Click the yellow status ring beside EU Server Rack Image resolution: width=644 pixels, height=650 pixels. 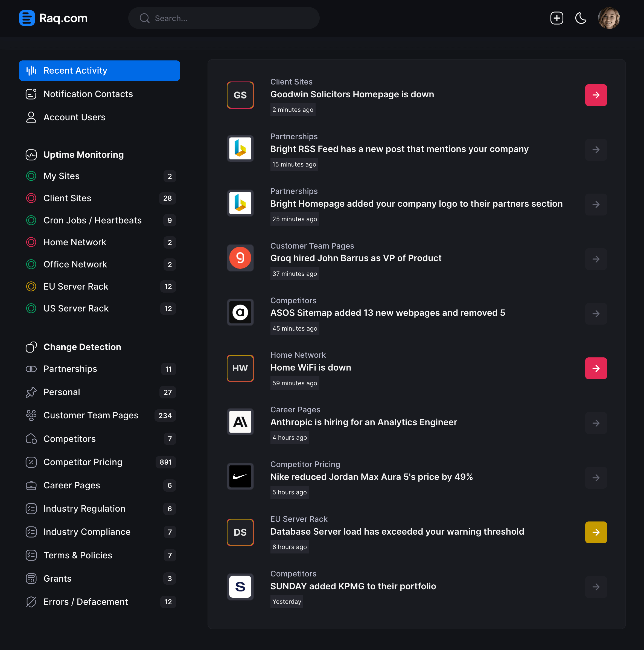pyautogui.click(x=31, y=286)
